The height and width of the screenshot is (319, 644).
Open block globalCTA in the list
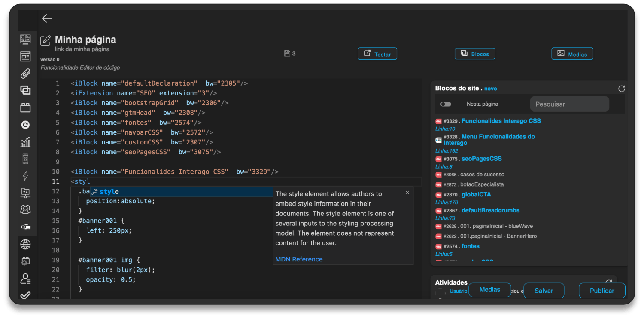tap(476, 194)
